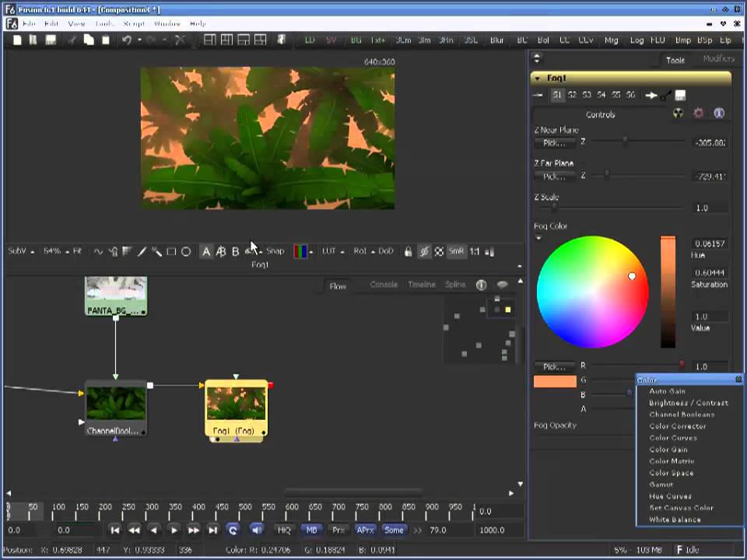Open the radiation-symbol tab in Fog1 controls
This screenshot has width=747, height=560.
point(678,114)
